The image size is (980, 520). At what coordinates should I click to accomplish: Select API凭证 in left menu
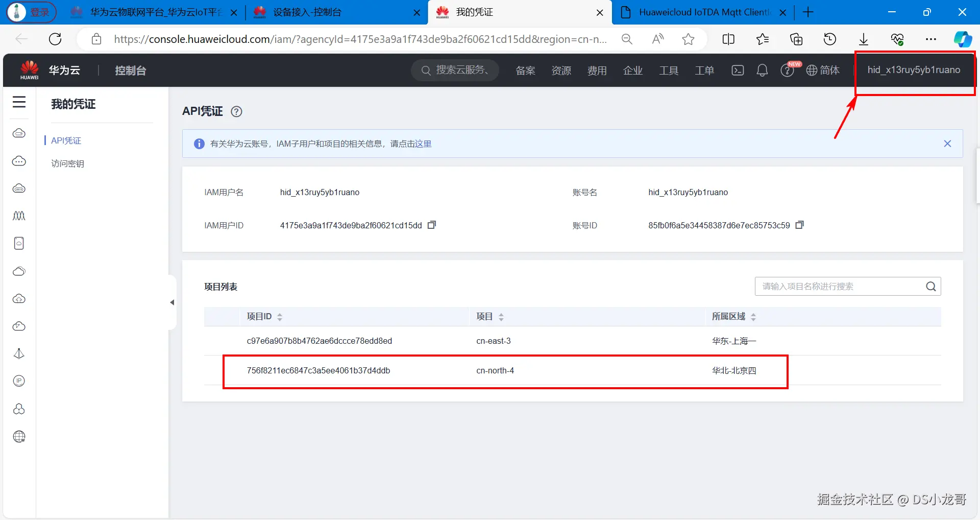(x=66, y=140)
